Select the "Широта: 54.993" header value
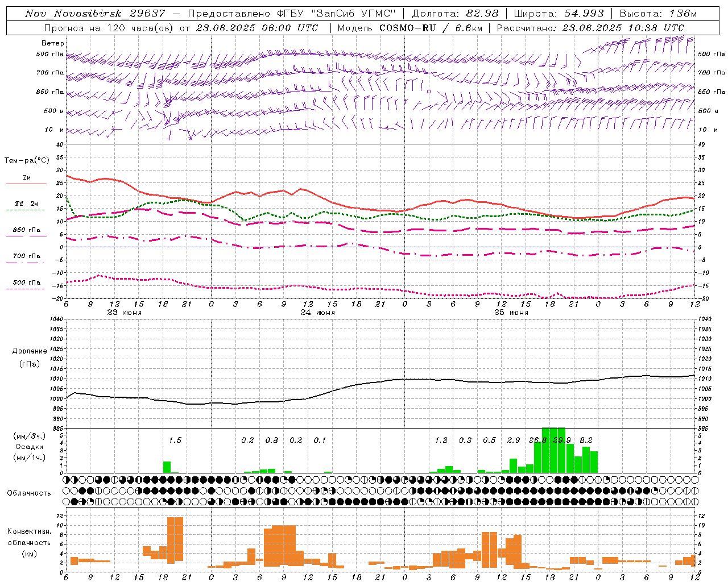Viewport: 728px width, 582px height. pos(559,14)
